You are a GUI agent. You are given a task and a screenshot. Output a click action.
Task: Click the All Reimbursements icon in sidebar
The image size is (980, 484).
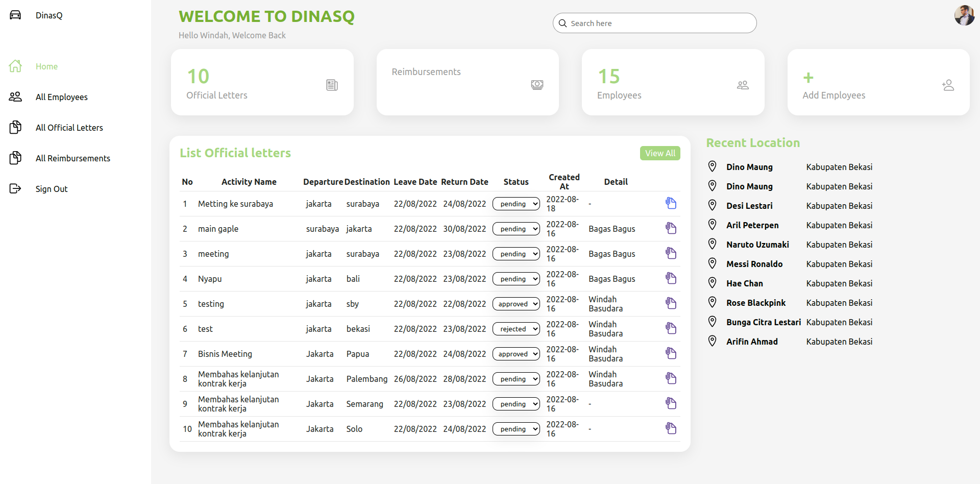click(x=16, y=158)
